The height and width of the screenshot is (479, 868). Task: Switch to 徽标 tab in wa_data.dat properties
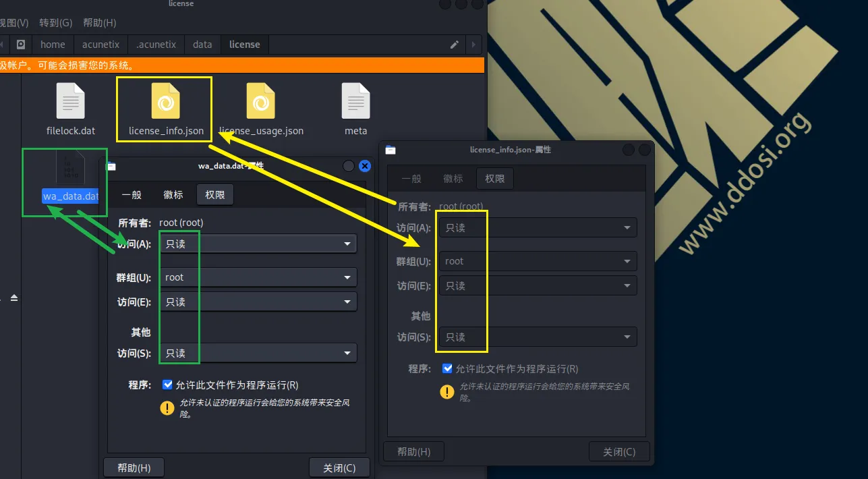[173, 195]
